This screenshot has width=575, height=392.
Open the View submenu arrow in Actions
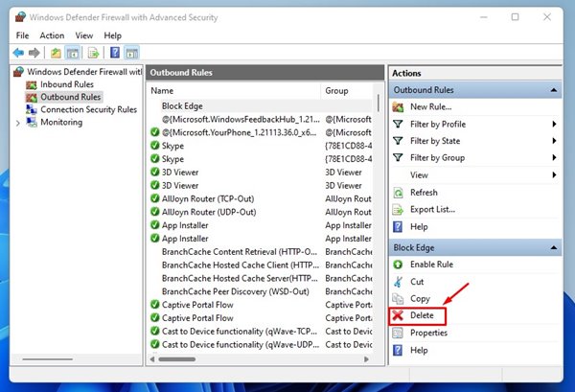point(554,175)
